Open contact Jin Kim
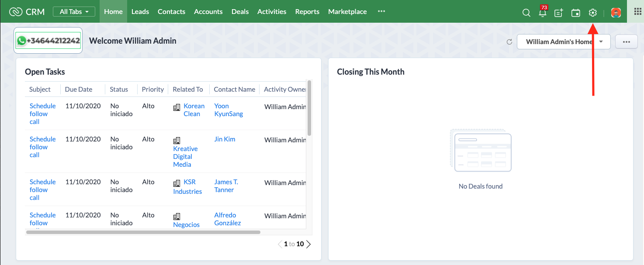The width and height of the screenshot is (644, 265). pyautogui.click(x=225, y=139)
